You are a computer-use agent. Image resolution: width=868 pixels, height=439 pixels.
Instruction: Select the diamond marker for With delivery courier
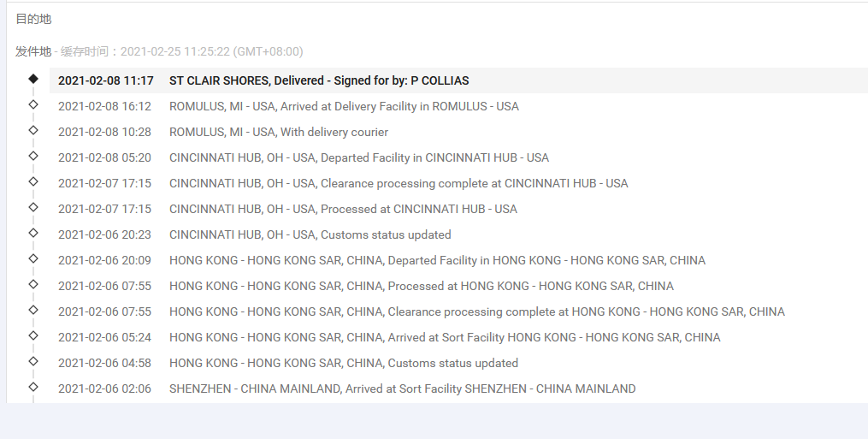pos(33,130)
